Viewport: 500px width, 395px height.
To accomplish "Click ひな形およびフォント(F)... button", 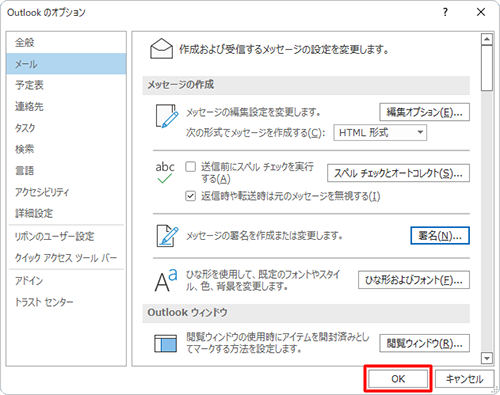I will click(x=414, y=280).
